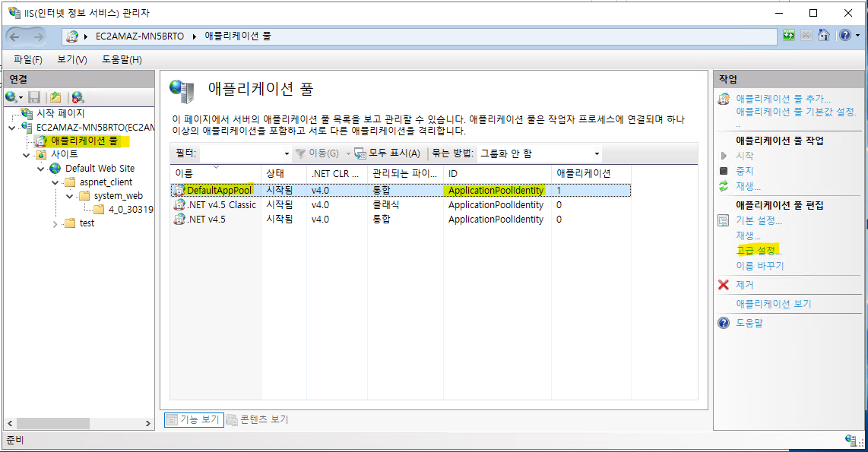
Task: Click the Forward navigation arrow
Action: click(38, 37)
